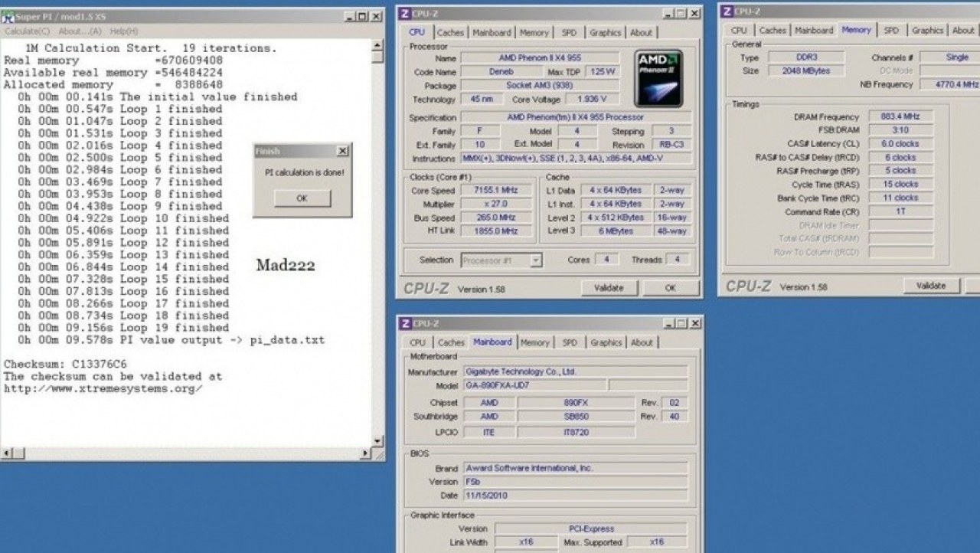This screenshot has height=553, width=980.
Task: Switch to SPD tab in the Mainboard CPU-Z window
Action: tap(570, 343)
